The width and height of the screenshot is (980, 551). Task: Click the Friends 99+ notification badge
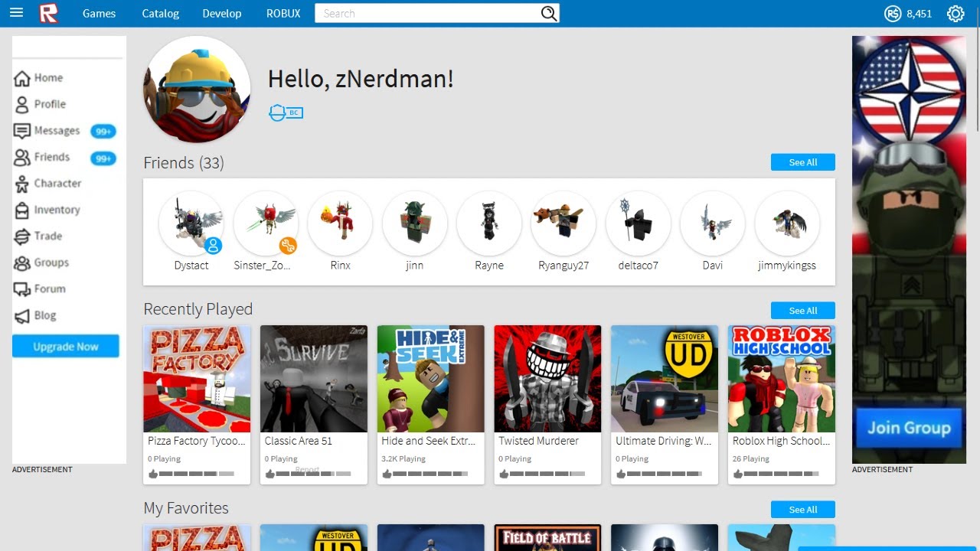(x=103, y=158)
